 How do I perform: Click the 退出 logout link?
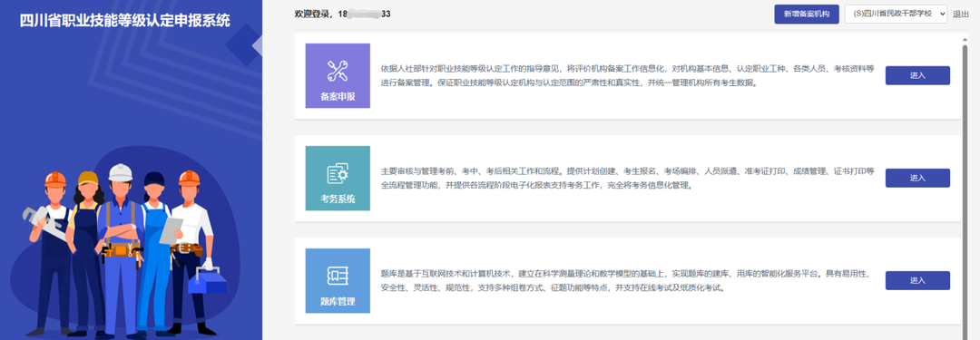coord(961,15)
